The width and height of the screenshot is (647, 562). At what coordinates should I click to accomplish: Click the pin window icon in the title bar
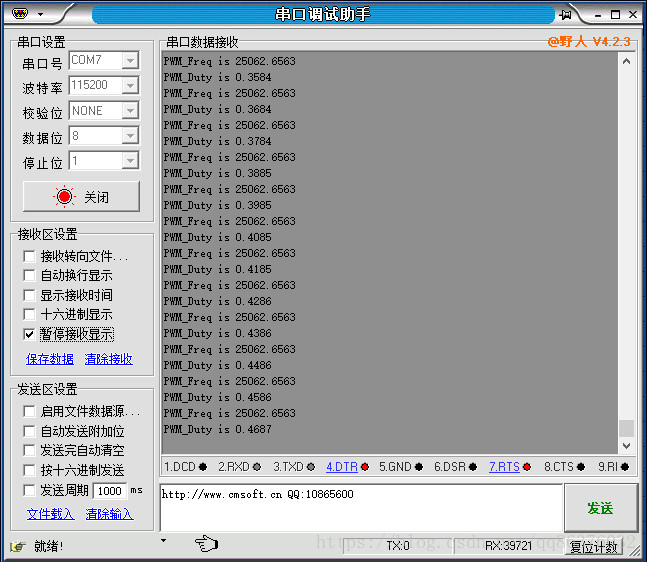[565, 15]
